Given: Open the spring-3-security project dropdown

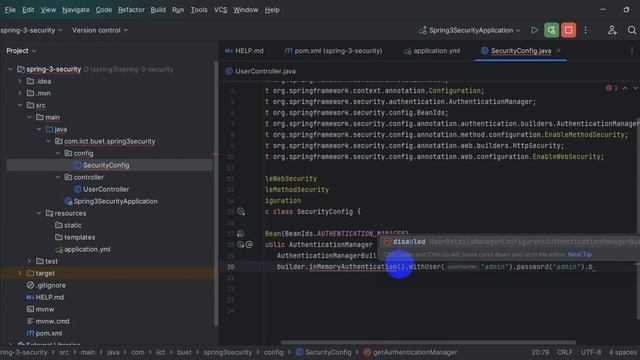Looking at the screenshot, I should point(31,30).
